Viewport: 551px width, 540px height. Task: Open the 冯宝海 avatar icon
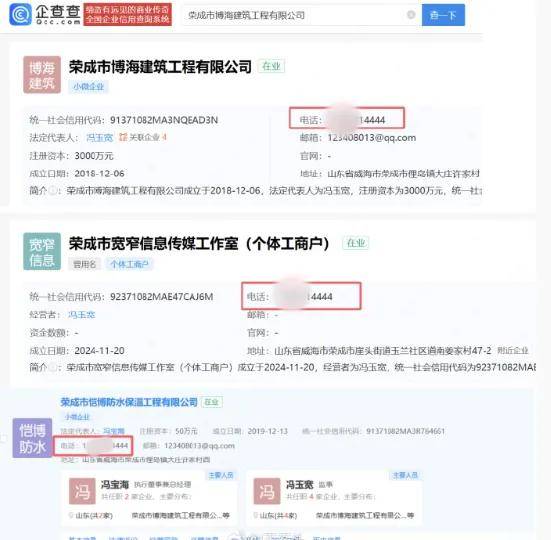pos(82,491)
